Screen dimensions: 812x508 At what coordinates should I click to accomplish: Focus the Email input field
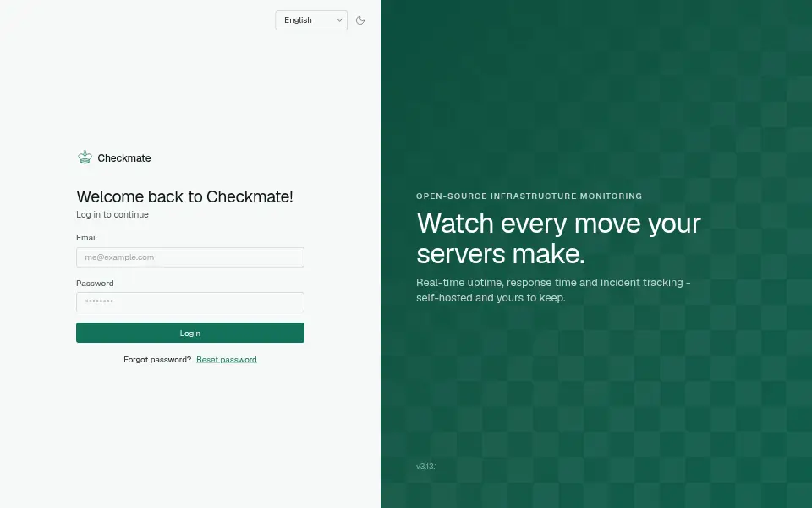pyautogui.click(x=190, y=257)
